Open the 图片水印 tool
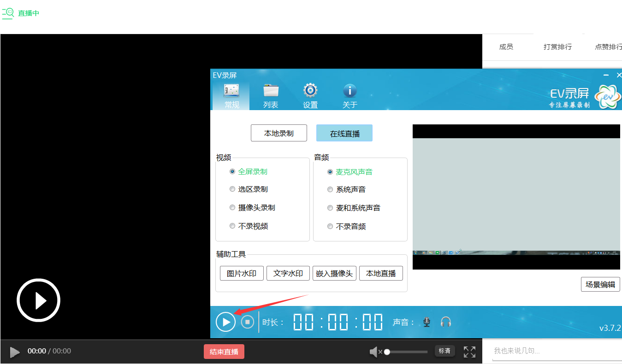This screenshot has height=364, width=622. tap(242, 273)
